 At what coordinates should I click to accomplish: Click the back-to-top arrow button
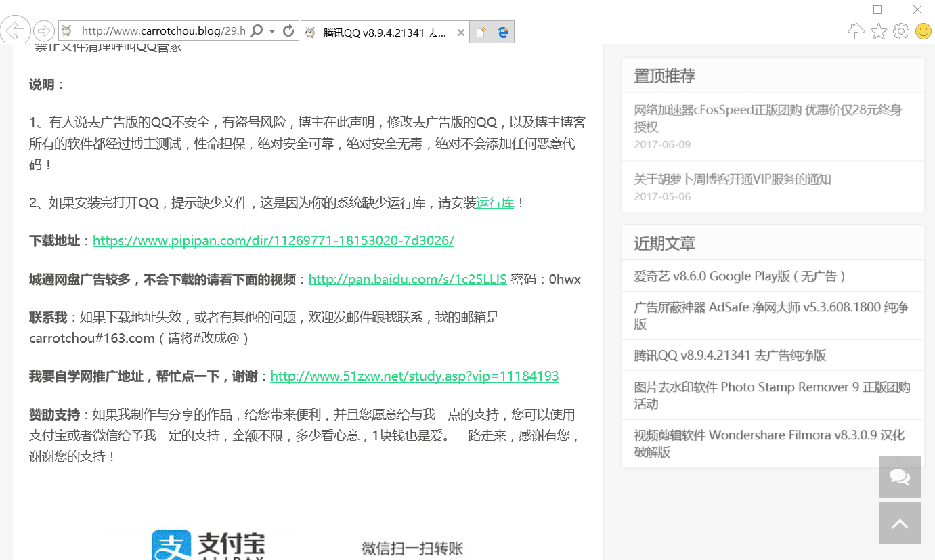[x=900, y=523]
